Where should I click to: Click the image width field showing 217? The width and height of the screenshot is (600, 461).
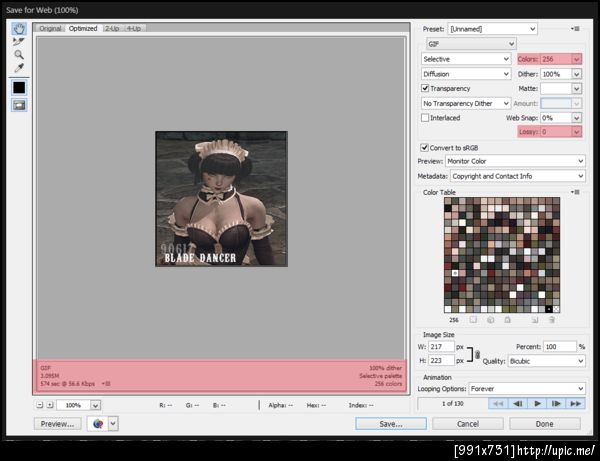(x=441, y=347)
